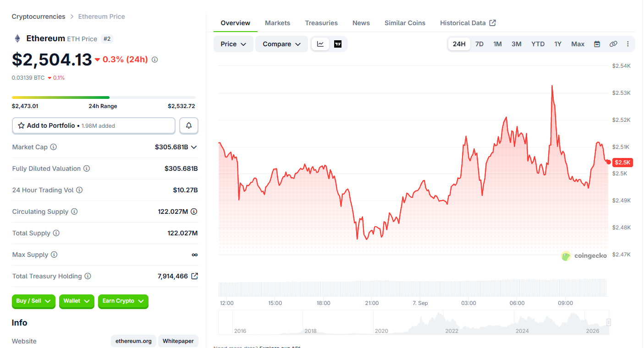Open the Wallet dropdown
Screen dimensions: 644x348
click(x=77, y=301)
